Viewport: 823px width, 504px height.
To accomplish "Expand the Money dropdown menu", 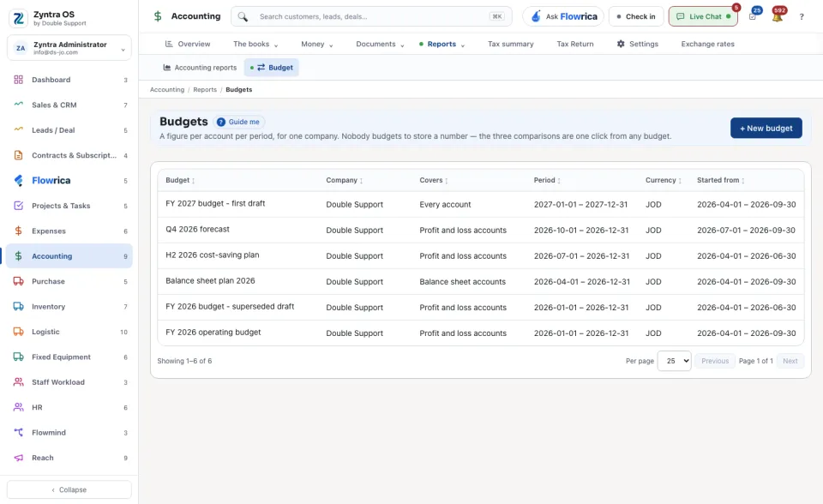I will [317, 44].
